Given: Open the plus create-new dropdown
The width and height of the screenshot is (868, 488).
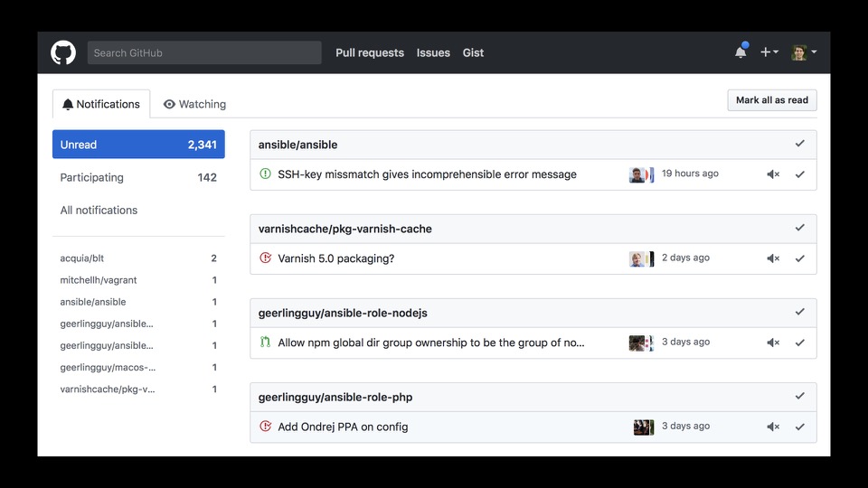Looking at the screenshot, I should tap(769, 52).
